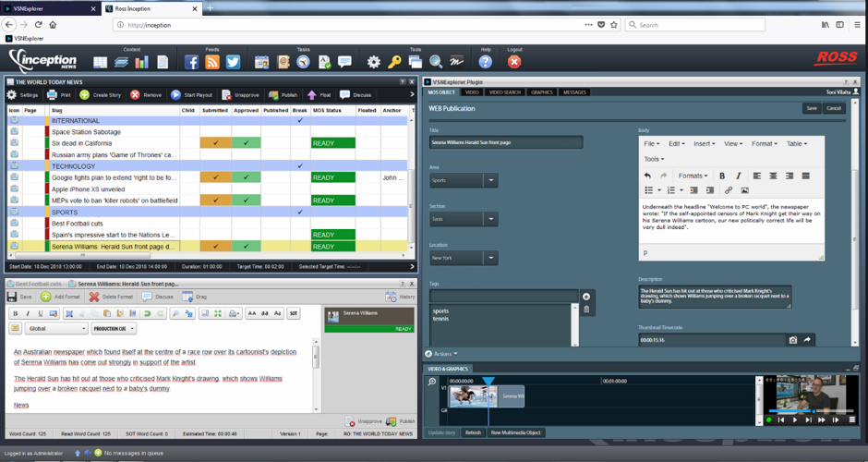Click Start Playout in rundown toolbar
868x462 pixels.
coord(191,95)
